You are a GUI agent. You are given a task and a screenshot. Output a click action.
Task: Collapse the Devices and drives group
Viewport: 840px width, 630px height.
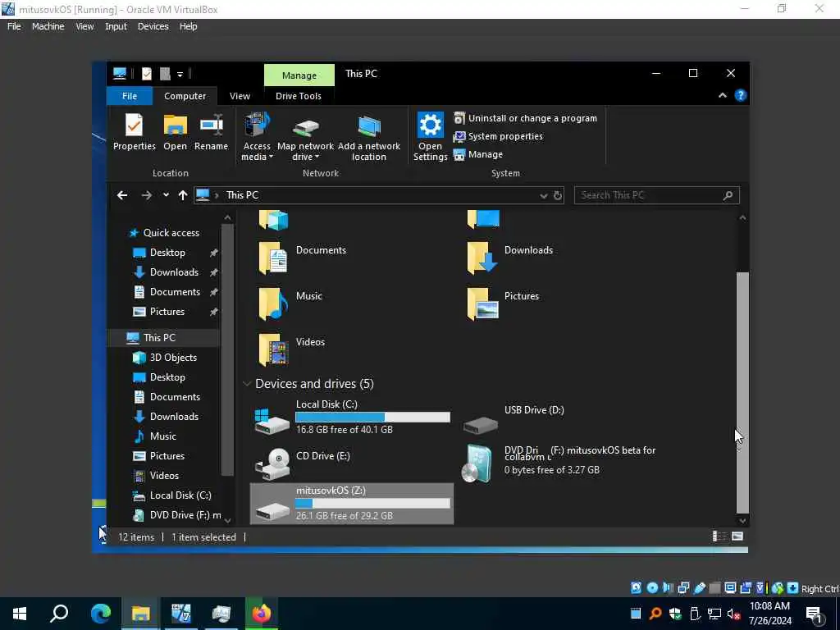click(247, 384)
